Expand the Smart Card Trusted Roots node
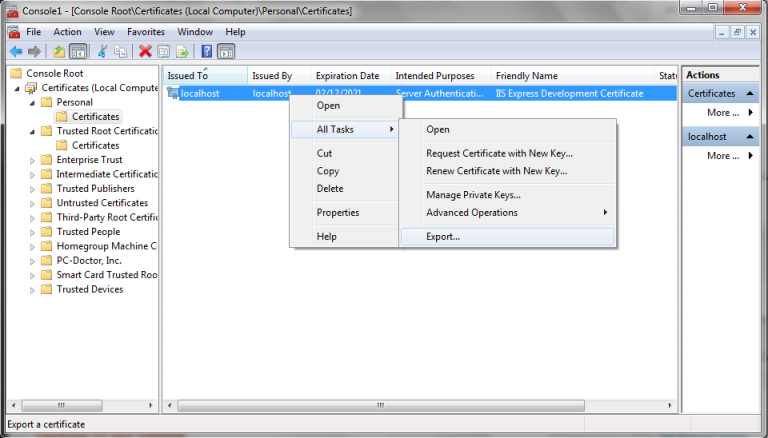 click(x=32, y=275)
